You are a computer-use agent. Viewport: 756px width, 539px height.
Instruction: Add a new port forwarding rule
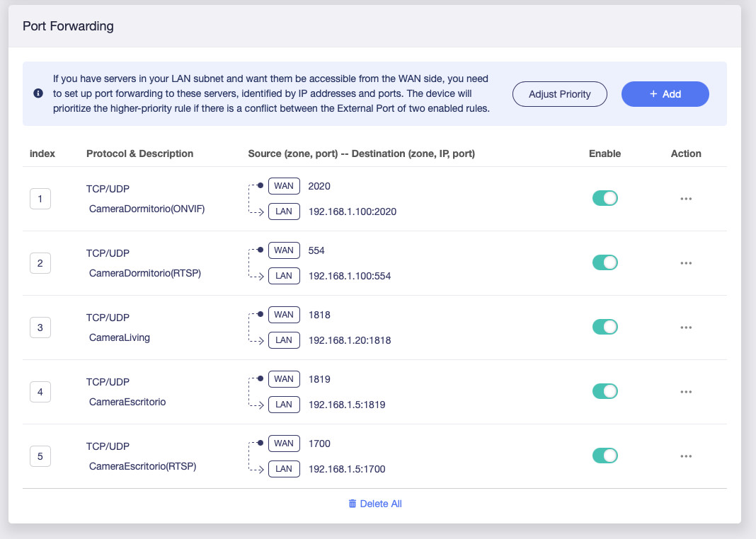665,94
